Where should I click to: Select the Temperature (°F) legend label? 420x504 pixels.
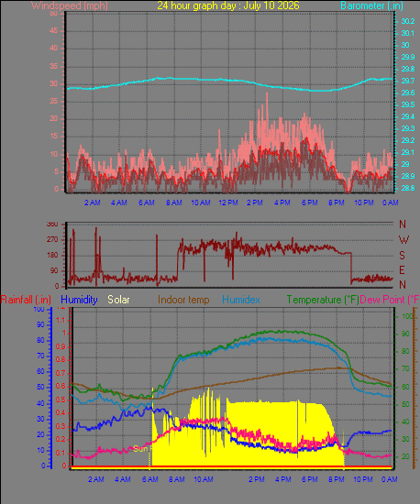[x=323, y=300]
